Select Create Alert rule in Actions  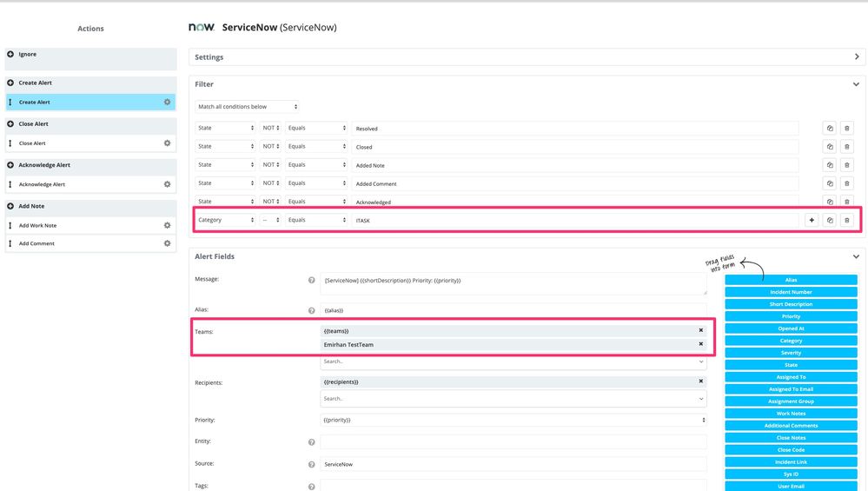pos(90,102)
